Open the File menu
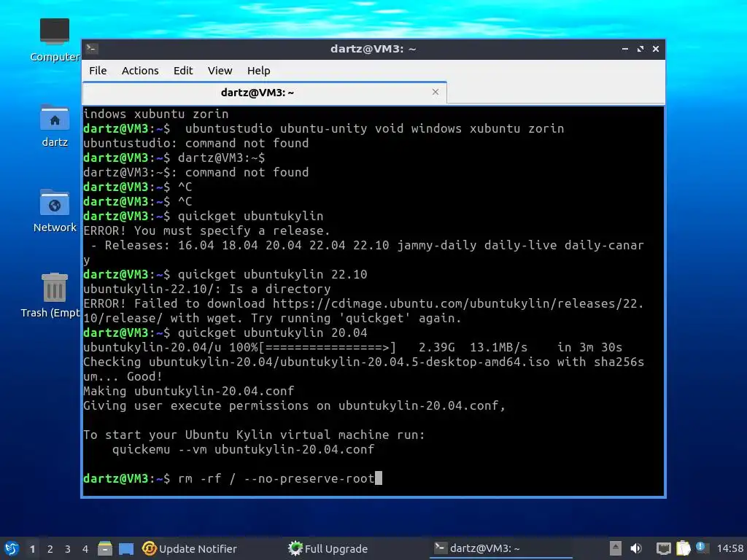Screen dimensions: 747x560 pos(98,71)
